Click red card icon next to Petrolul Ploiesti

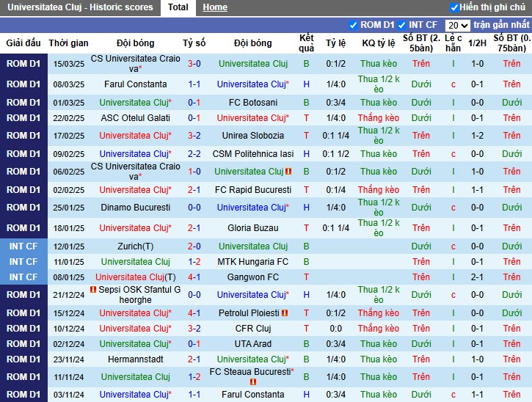point(285,313)
